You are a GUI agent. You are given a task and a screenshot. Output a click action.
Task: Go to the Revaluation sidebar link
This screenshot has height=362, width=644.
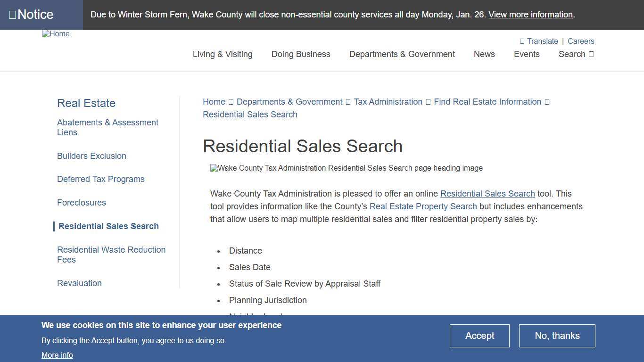79,283
